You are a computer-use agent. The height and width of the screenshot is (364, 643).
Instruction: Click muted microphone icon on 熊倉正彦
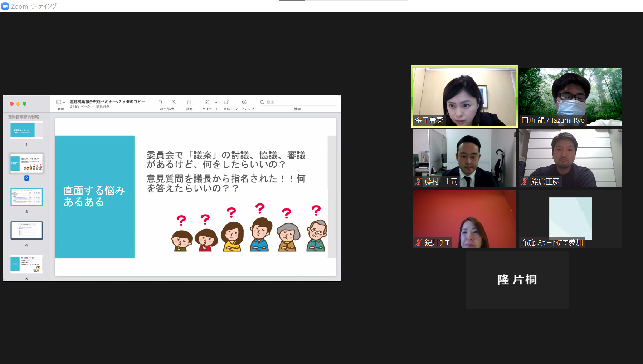pyautogui.click(x=525, y=182)
